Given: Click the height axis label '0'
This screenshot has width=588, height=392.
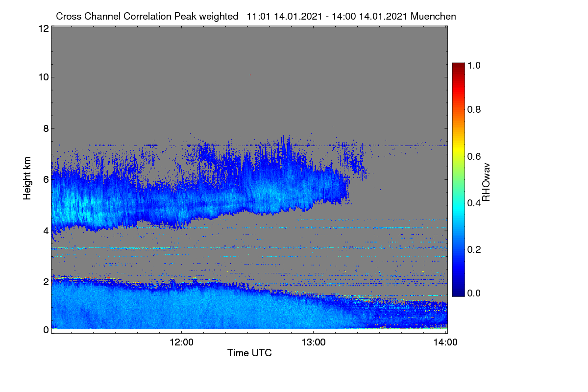Looking at the screenshot, I should click(x=45, y=330).
